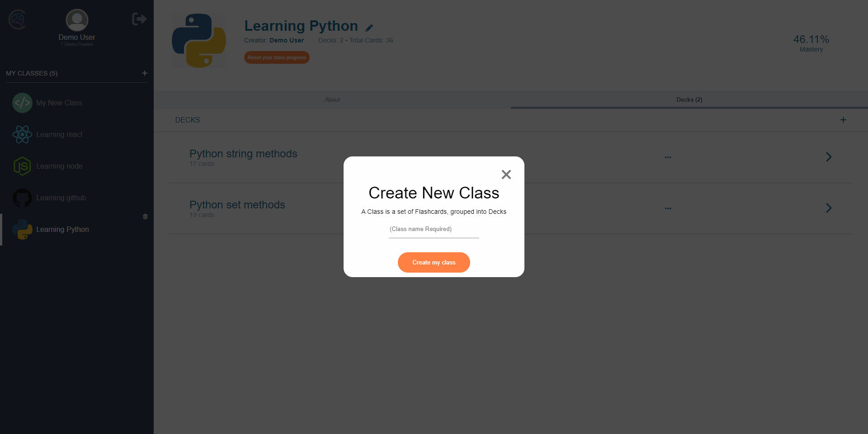This screenshot has width=868, height=434.
Task: Click the My New Class code icon
Action: click(x=22, y=103)
